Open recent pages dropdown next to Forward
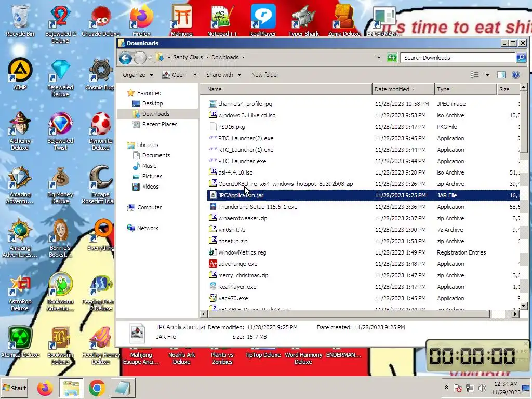This screenshot has height=399, width=532. (150, 58)
